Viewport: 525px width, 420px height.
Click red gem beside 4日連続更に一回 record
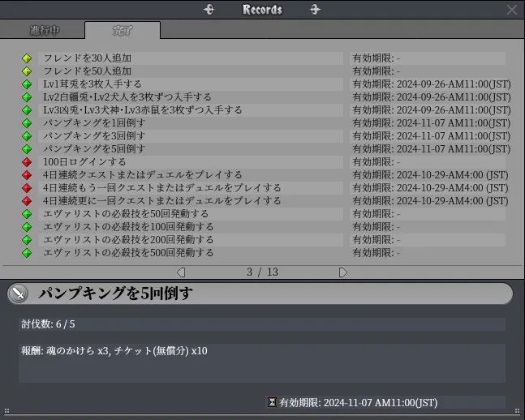pos(27,201)
